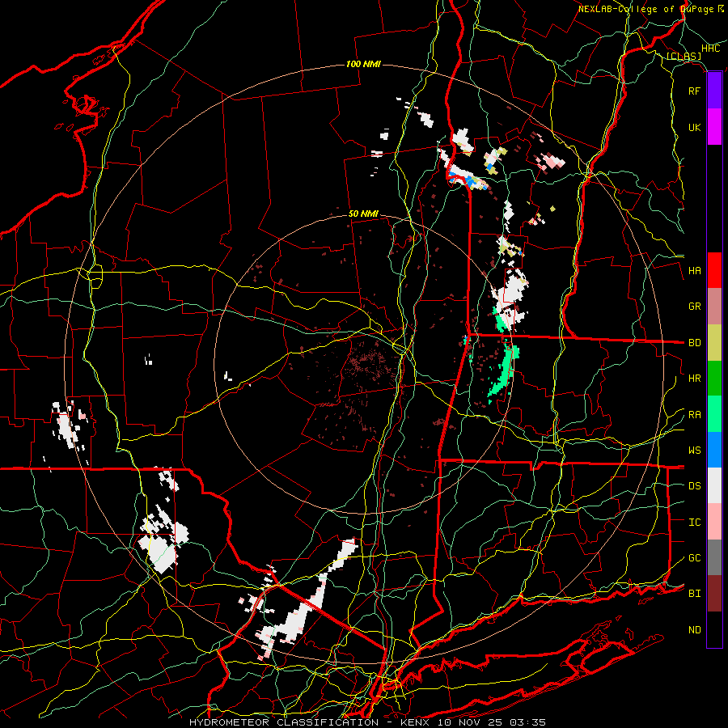This screenshot has width=728, height=728.
Task: Click the red HA legend swatch
Action: (x=714, y=270)
